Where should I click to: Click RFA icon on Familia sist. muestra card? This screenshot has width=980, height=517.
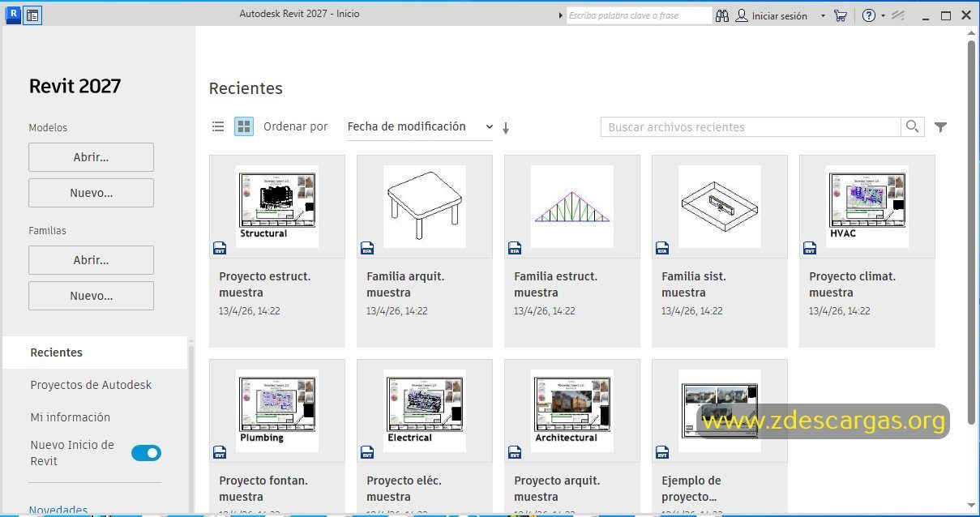pos(662,249)
